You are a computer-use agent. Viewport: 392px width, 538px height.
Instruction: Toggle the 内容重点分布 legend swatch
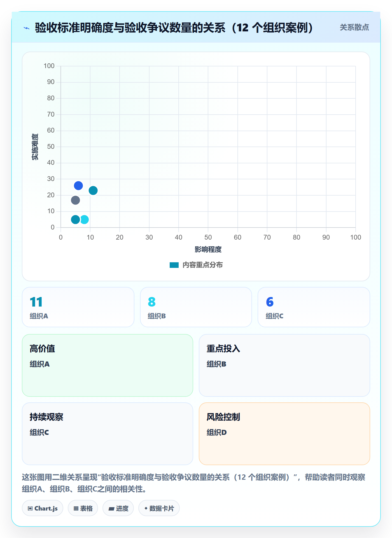pos(174,265)
